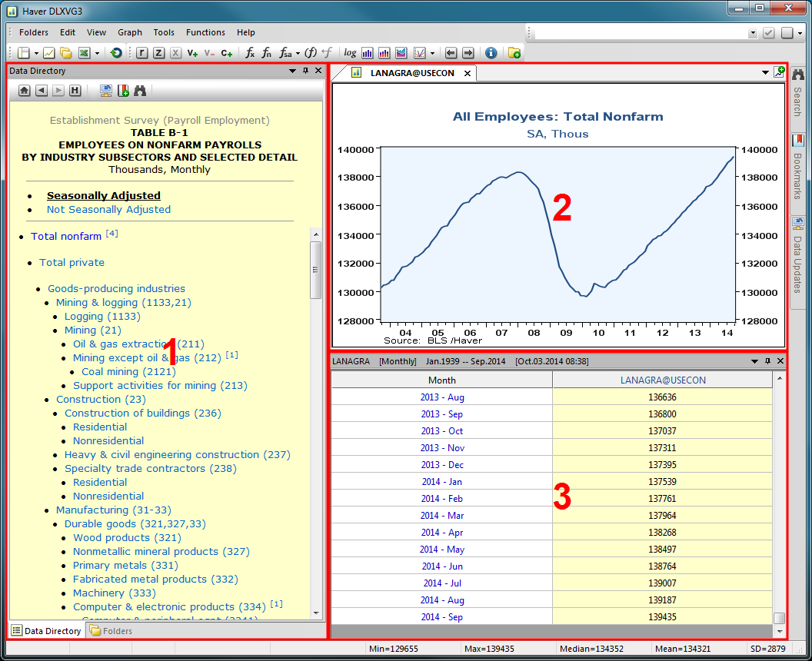The height and width of the screenshot is (661, 812).
Task: Apply the log scale tool
Action: 350,53
